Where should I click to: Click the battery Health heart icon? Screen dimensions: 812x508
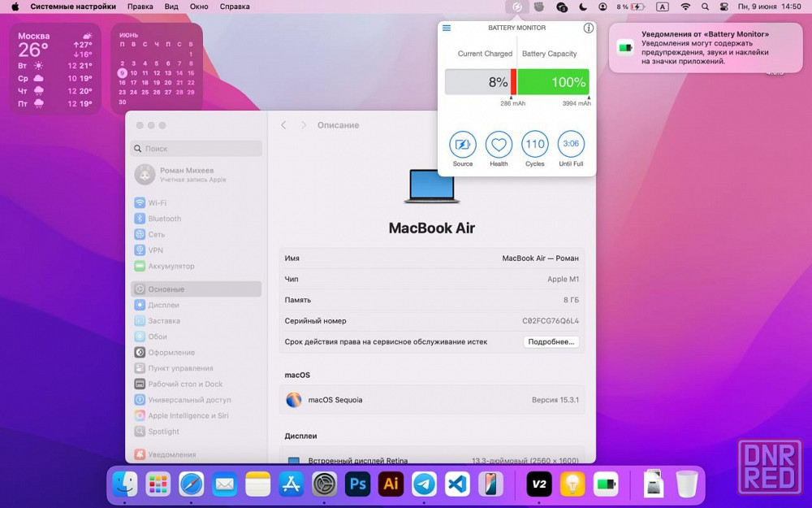[x=499, y=144]
